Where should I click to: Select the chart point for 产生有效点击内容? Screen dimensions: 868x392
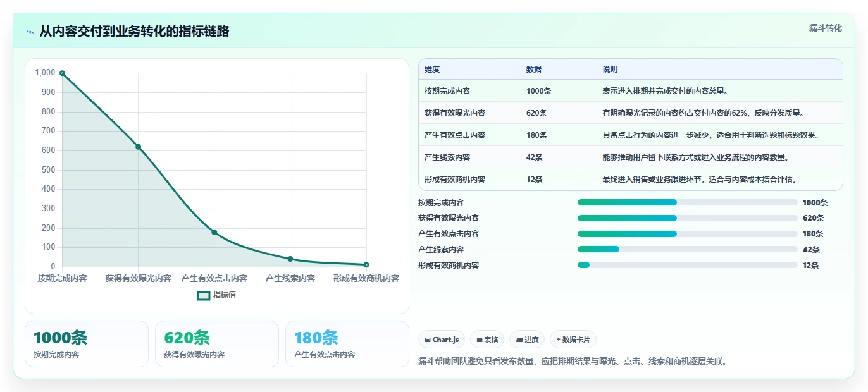214,232
